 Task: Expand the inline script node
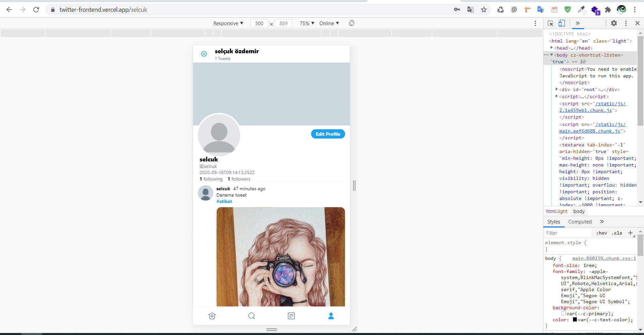pyautogui.click(x=556, y=96)
